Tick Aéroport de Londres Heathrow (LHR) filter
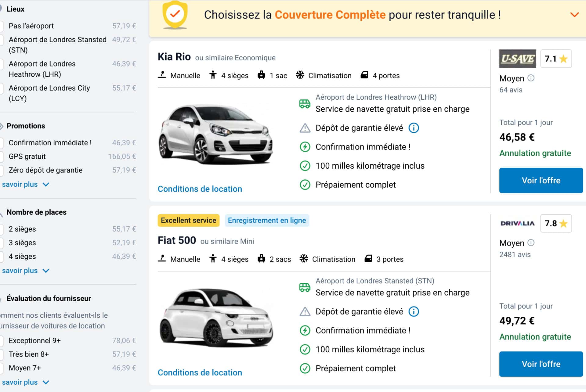 pos(1,64)
